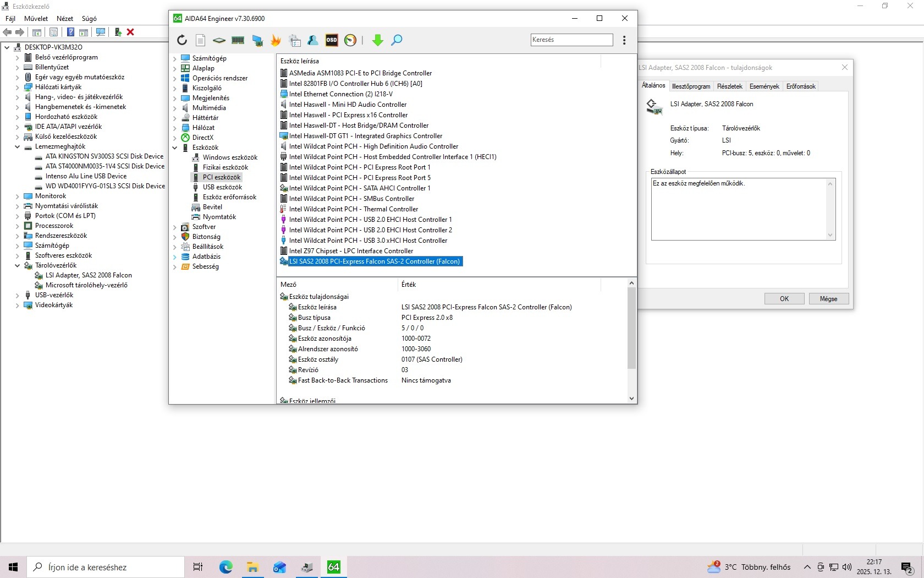Viewport: 924px width, 578px height.
Task: Open the Fájl menu in Eszközkezelő
Action: pyautogui.click(x=10, y=19)
